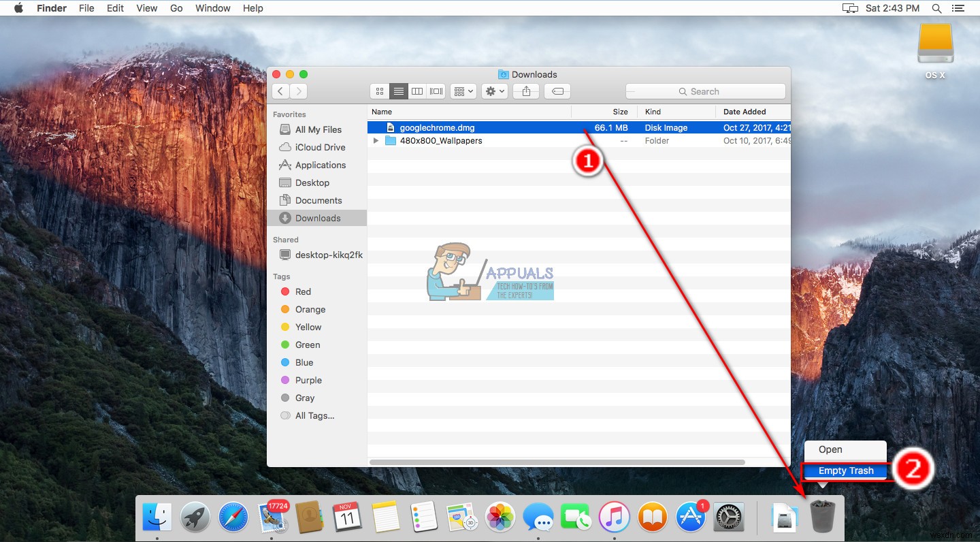Viewport: 980px width, 542px height.
Task: Expand the 480x800_Wallpapers folder
Action: click(x=376, y=141)
